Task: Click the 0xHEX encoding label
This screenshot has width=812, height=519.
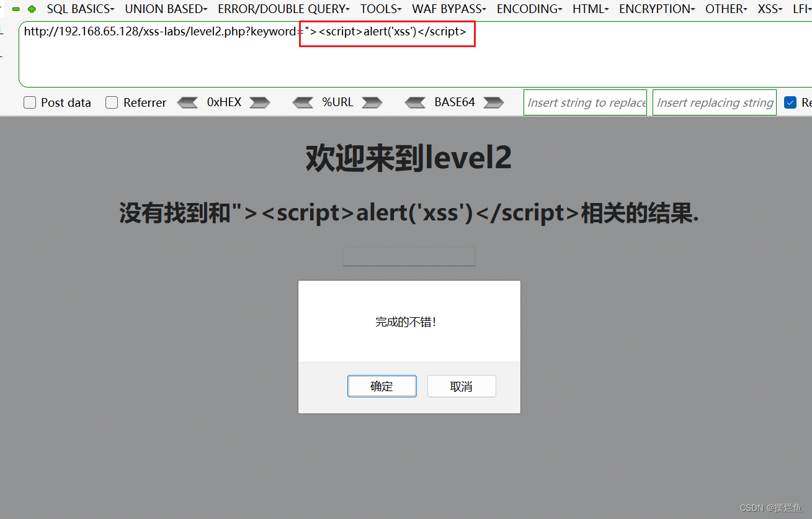Action: click(224, 102)
